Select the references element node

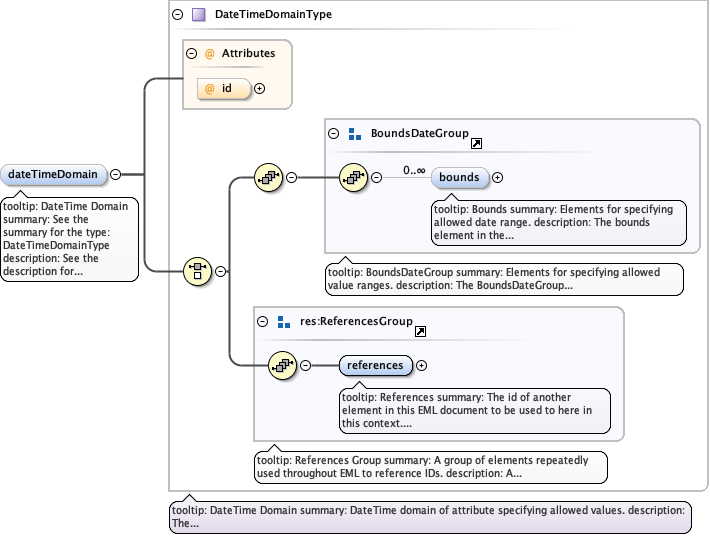pos(375,366)
